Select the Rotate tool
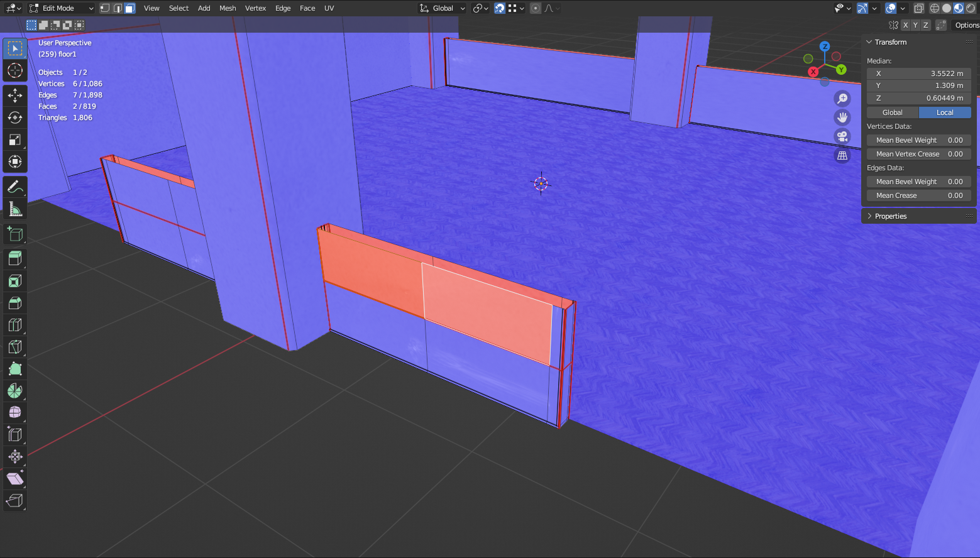This screenshot has height=558, width=980. (15, 118)
